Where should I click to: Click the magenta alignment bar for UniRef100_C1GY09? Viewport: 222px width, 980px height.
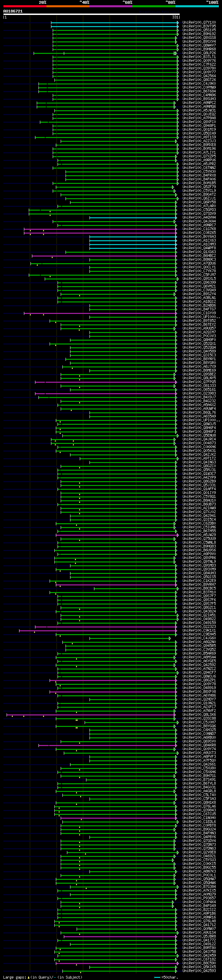[100, 313]
